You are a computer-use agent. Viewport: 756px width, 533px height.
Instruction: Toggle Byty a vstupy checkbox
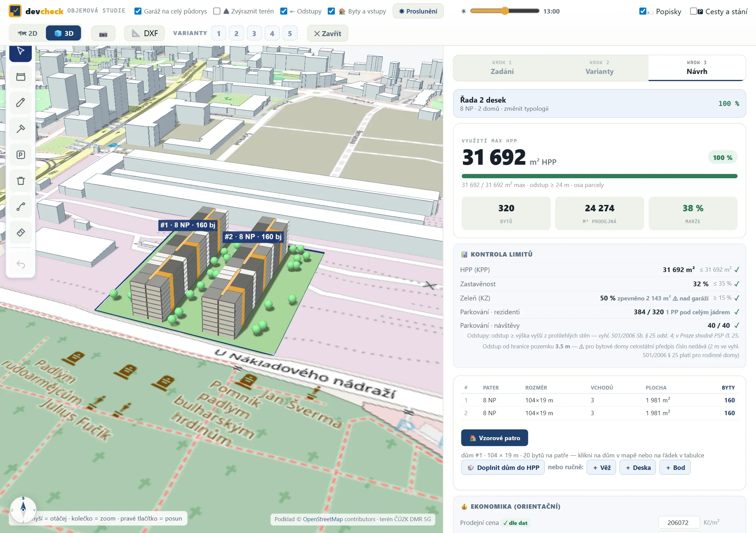pos(331,11)
